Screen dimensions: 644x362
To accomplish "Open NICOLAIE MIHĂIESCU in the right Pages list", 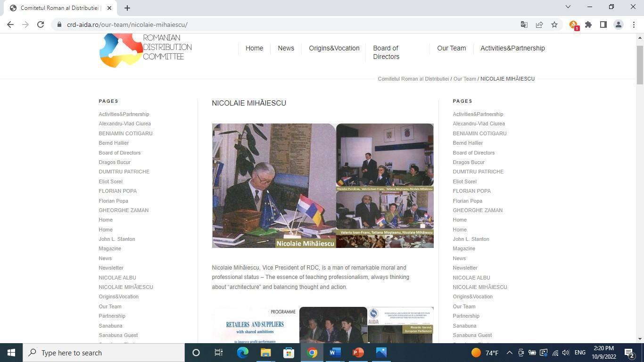I will 480,287.
